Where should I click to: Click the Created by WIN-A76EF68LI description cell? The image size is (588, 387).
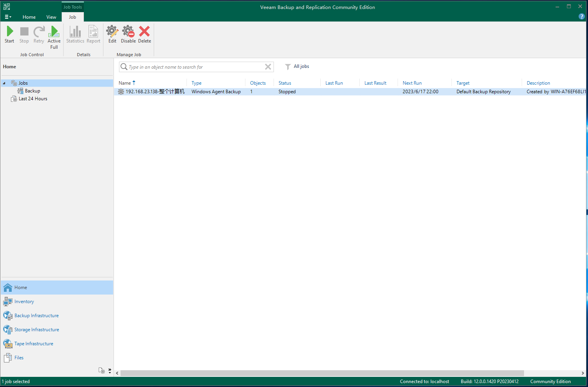556,92
